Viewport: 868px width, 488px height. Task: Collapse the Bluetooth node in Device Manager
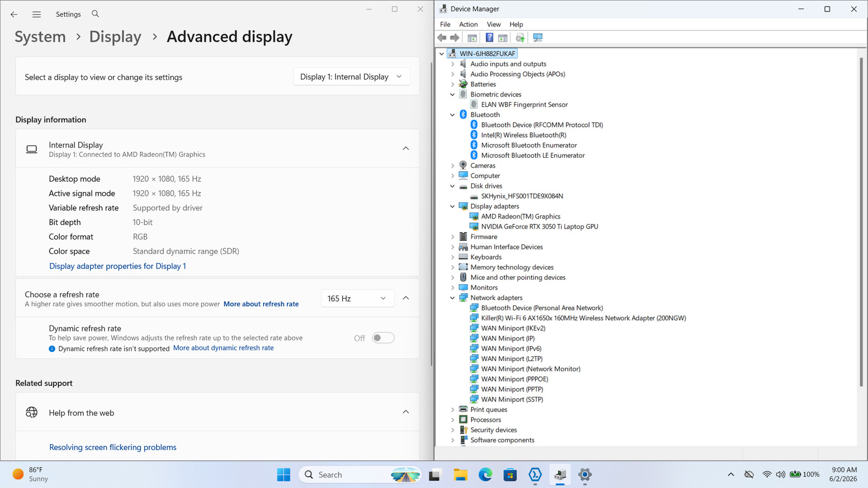point(452,115)
